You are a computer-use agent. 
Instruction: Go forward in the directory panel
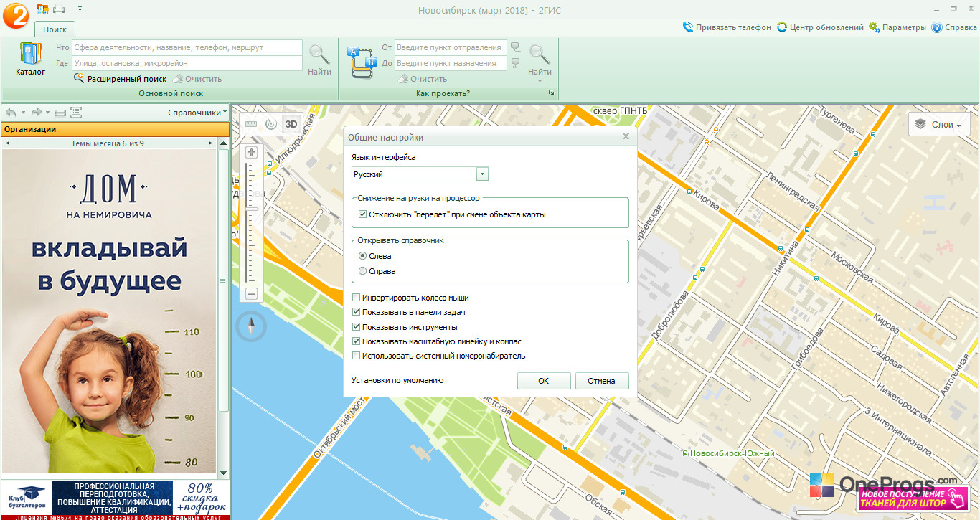point(36,113)
